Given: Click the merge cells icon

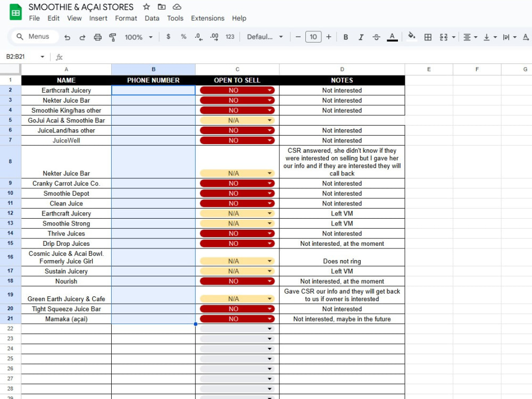Looking at the screenshot, I should [444, 37].
